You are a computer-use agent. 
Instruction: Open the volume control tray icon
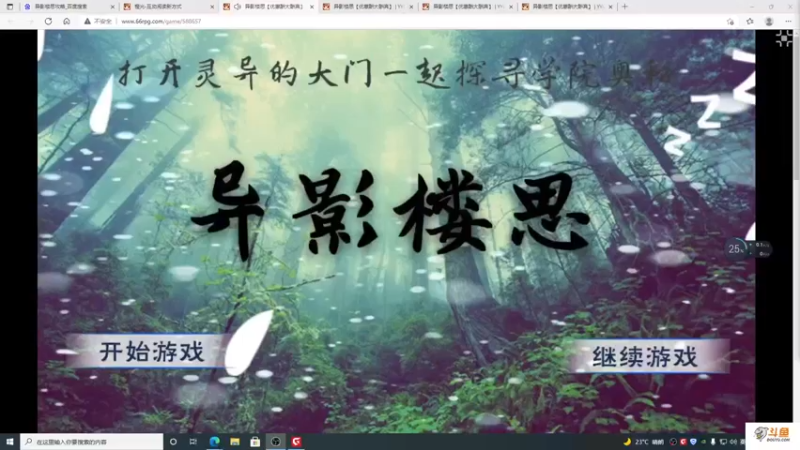(x=733, y=442)
